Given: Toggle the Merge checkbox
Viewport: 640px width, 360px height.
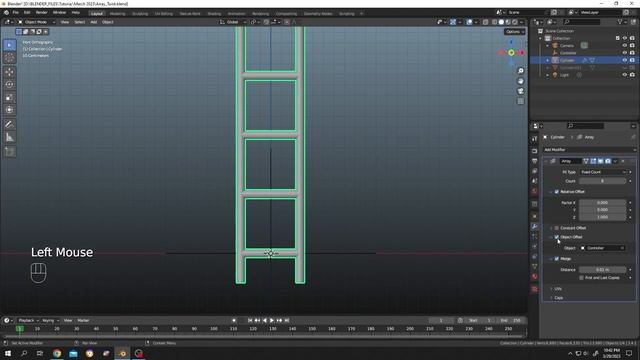Looking at the screenshot, I should click(557, 259).
